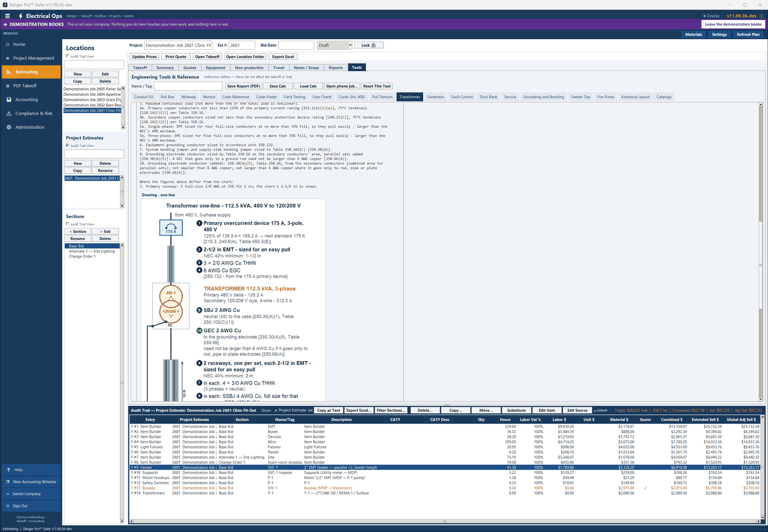Screen dimensions: 768x532
Task: Toggle the Project Estimate show checkbox
Action: coord(276,410)
